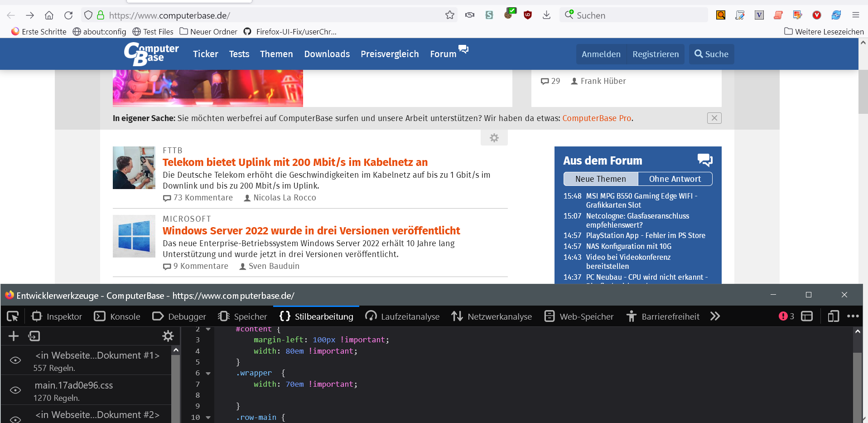
Task: Collapse the .row-main rule fold arrow
Action: pos(208,418)
